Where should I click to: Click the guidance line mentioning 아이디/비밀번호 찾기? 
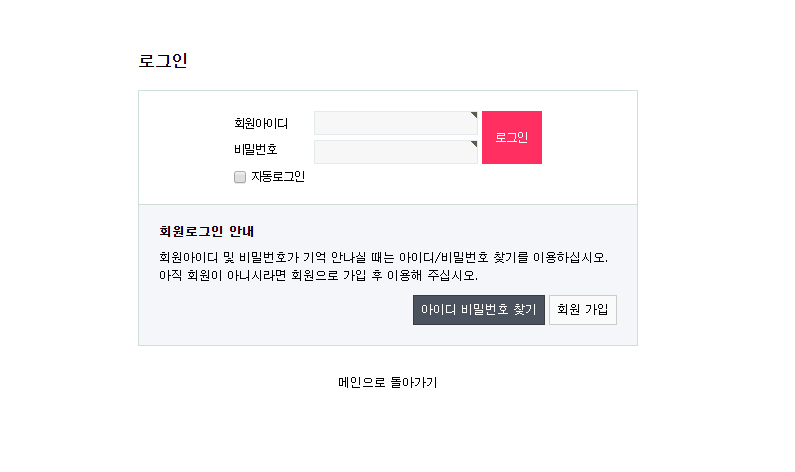click(383, 258)
